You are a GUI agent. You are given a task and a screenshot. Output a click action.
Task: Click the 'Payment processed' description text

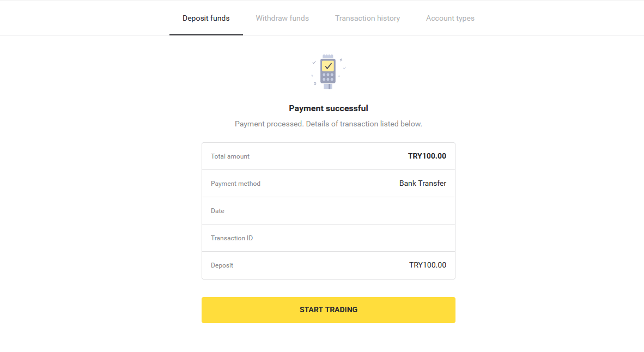click(329, 124)
